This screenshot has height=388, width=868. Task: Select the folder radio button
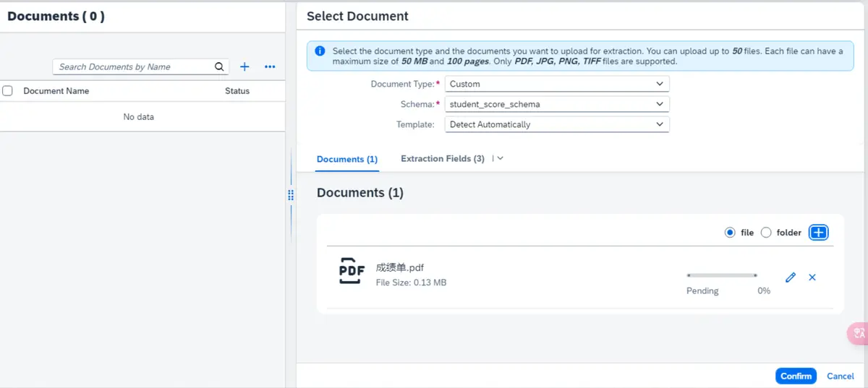[766, 233]
